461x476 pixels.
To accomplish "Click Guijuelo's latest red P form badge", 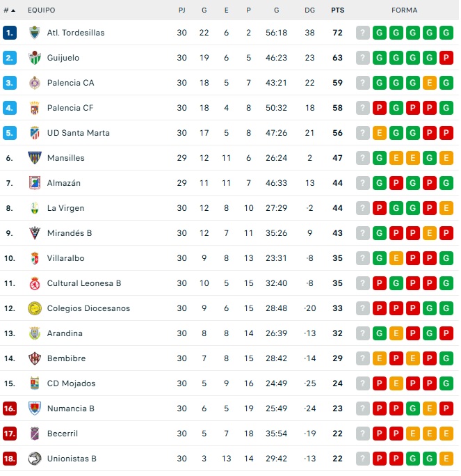I will pyautogui.click(x=446, y=58).
